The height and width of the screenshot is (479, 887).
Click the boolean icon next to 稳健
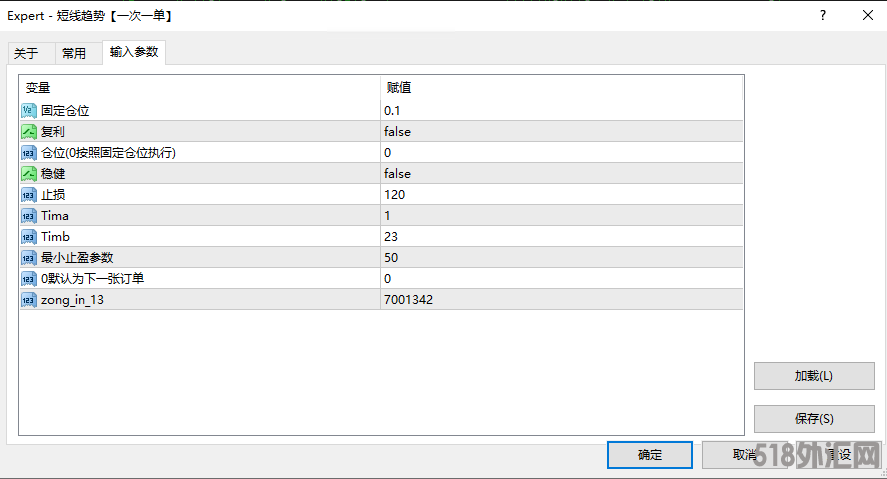click(x=29, y=174)
